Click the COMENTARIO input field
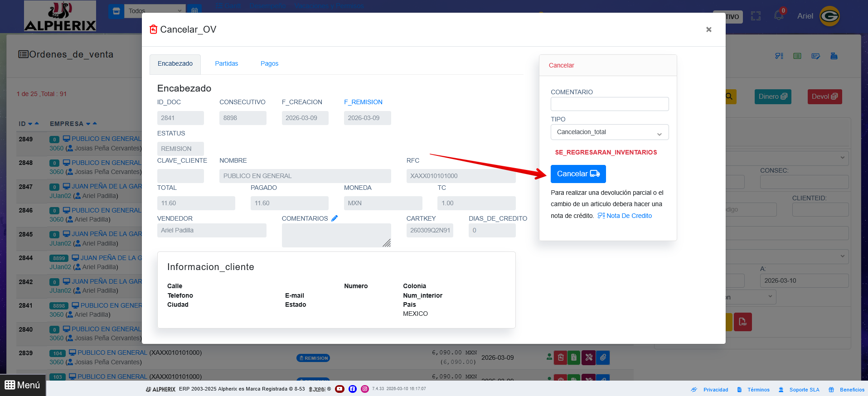Viewport: 868px width, 396px height. click(609, 104)
